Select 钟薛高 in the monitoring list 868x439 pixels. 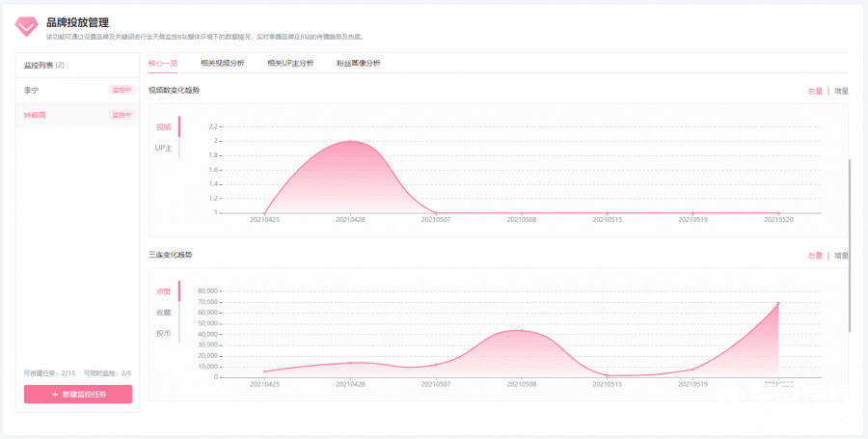click(35, 115)
